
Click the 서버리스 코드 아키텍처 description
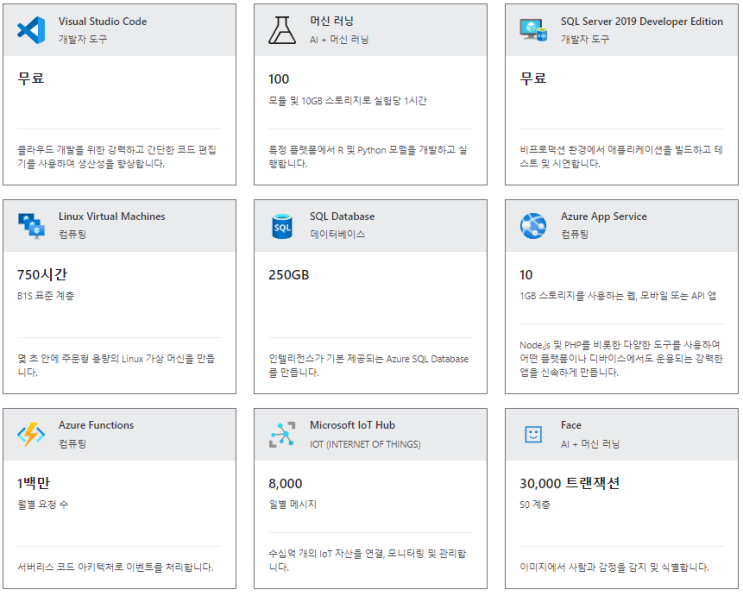coord(115,567)
